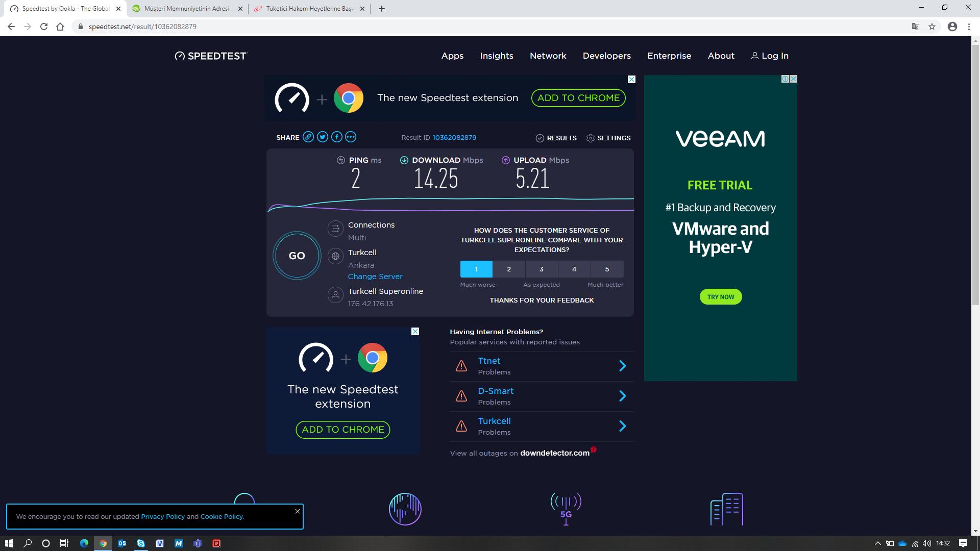Click the globe server icon beside Turkcell
The image size is (980, 551).
click(x=335, y=256)
